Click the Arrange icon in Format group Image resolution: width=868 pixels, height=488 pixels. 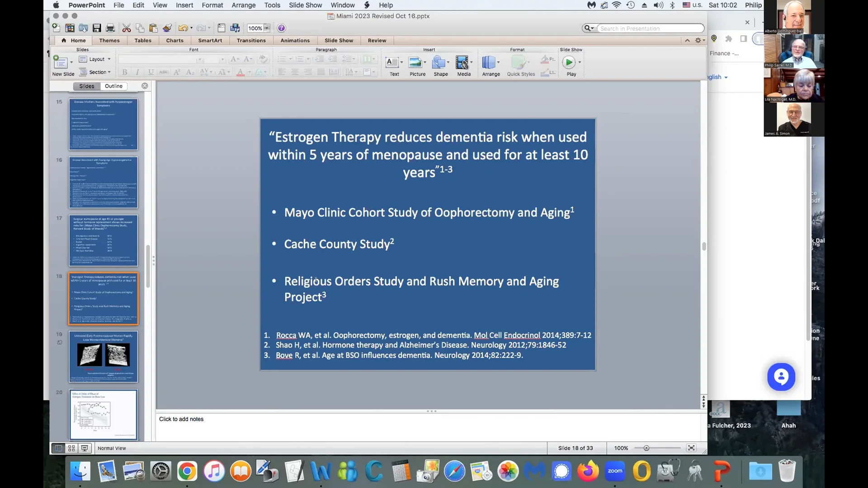(x=489, y=62)
